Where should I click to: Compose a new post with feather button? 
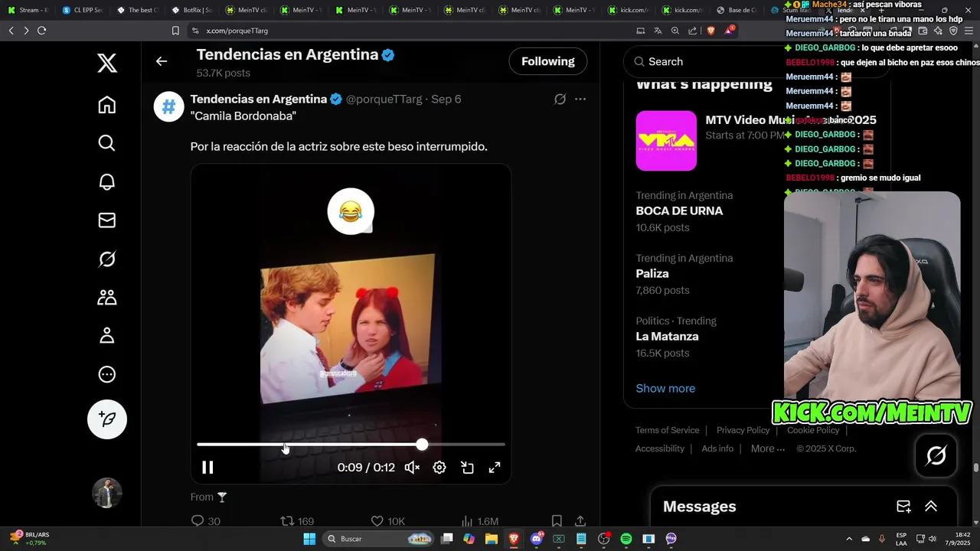[x=107, y=419]
